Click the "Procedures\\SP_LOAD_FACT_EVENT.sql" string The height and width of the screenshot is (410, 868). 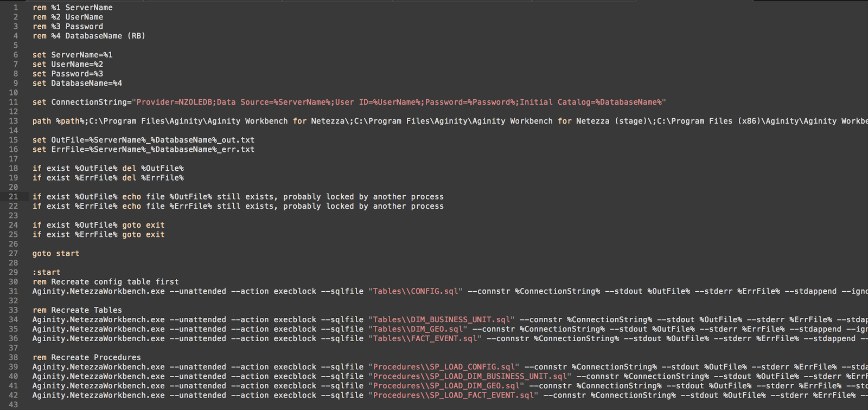tap(454, 395)
